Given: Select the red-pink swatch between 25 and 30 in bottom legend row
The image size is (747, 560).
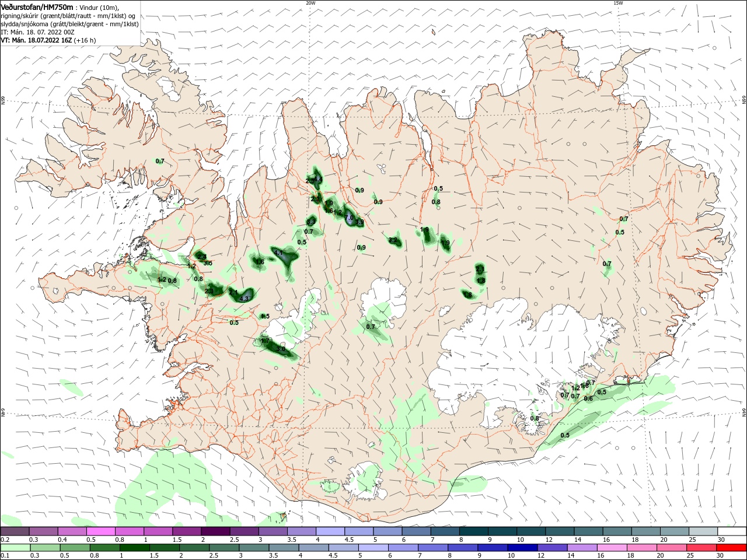Looking at the screenshot, I should point(701,548).
